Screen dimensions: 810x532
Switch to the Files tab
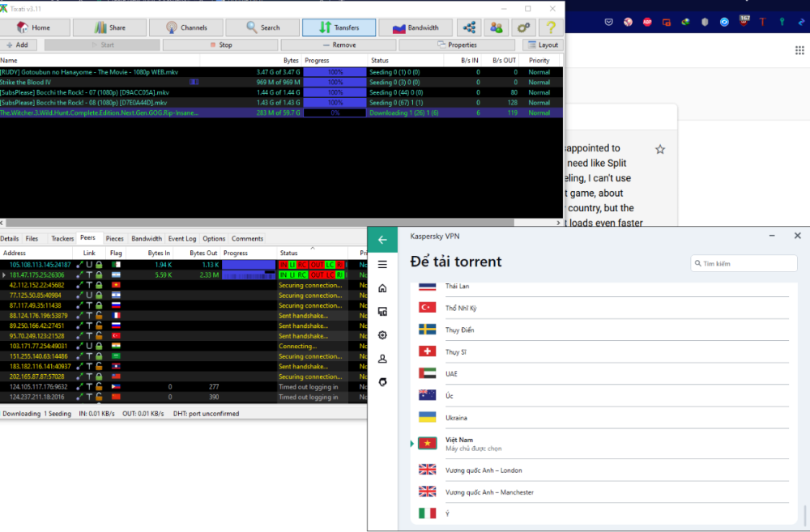coord(32,239)
